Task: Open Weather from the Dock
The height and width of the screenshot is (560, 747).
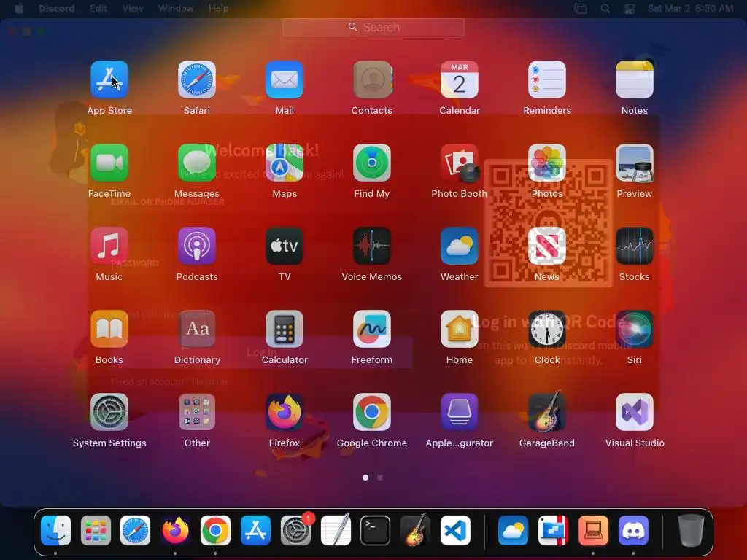Action: coord(513,531)
